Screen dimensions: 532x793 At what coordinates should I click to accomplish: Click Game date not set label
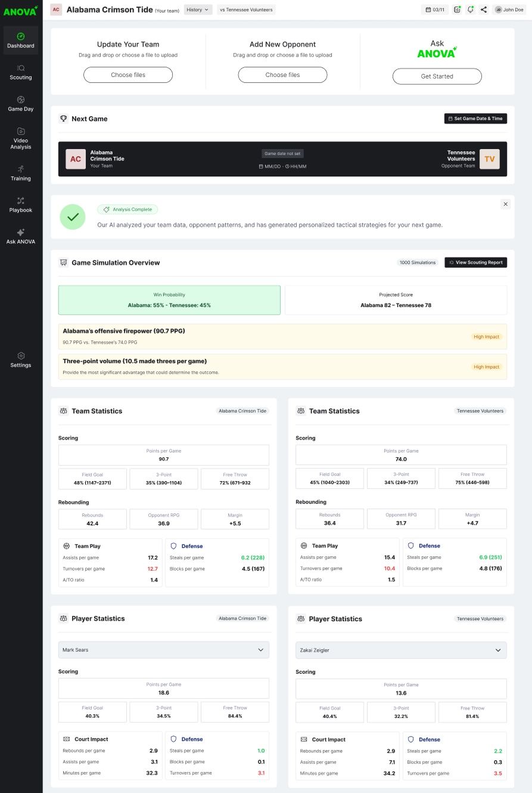282,153
